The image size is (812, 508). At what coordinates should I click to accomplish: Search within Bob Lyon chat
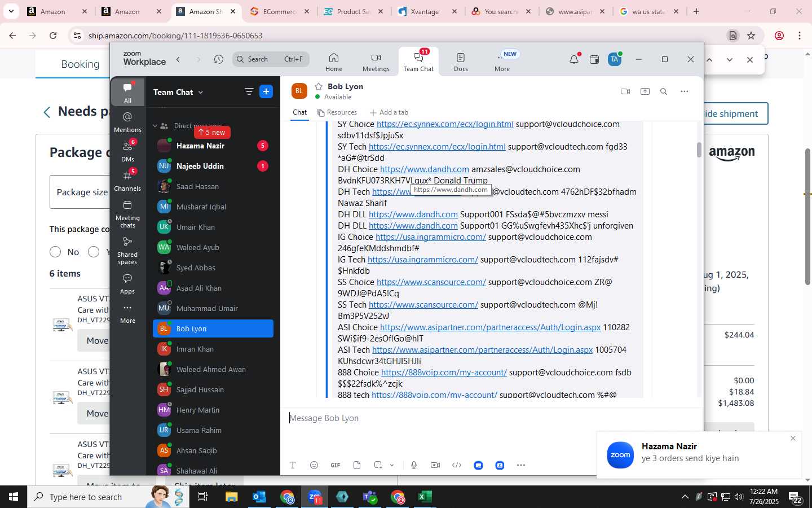(x=664, y=91)
